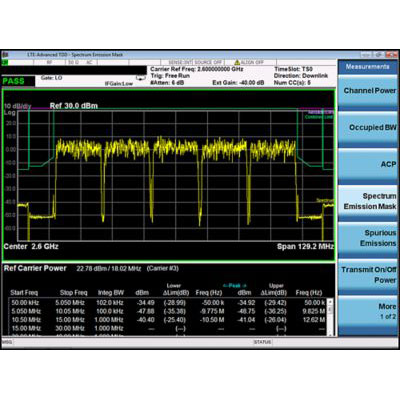
Task: Select the 10.50 MHz start frequency cell
Action: (26, 320)
